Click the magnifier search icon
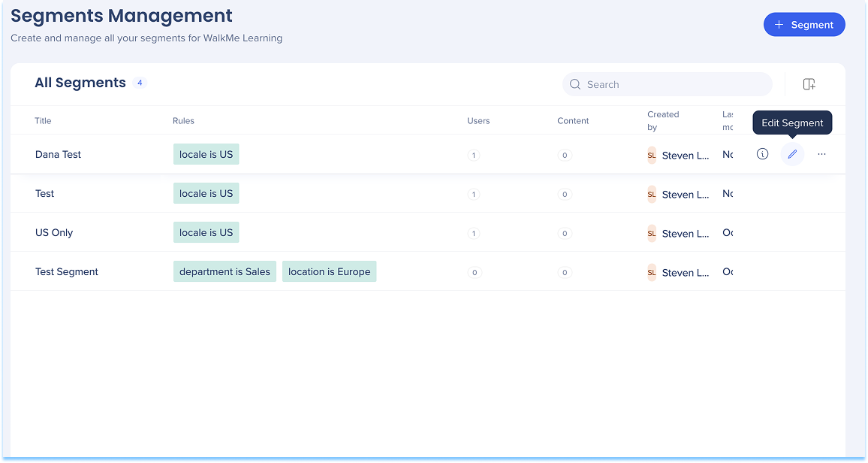 coord(575,84)
